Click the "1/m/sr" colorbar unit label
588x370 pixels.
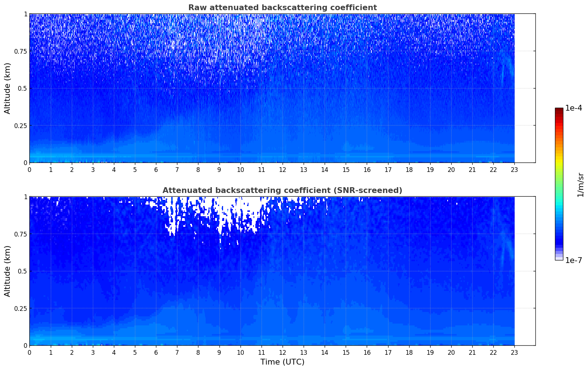coord(580,185)
